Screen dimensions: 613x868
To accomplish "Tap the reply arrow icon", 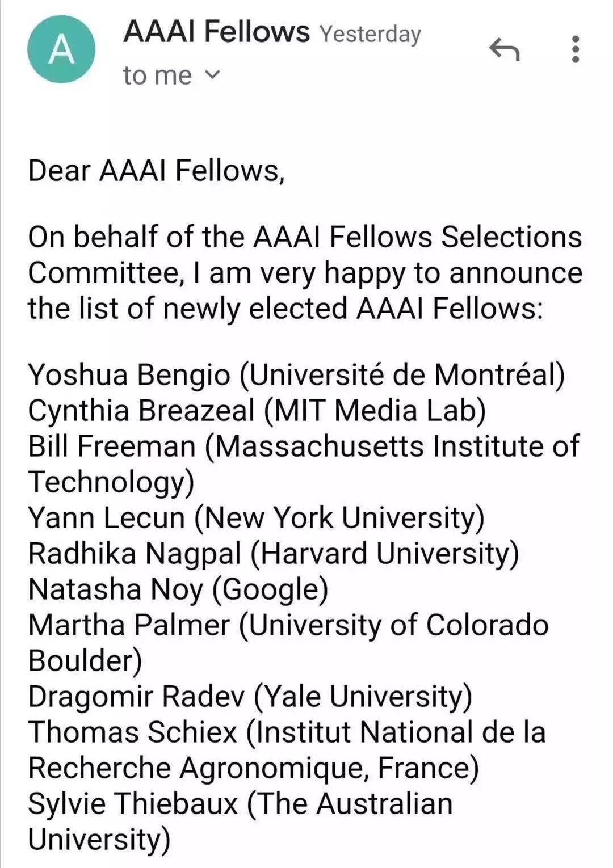I will [504, 50].
